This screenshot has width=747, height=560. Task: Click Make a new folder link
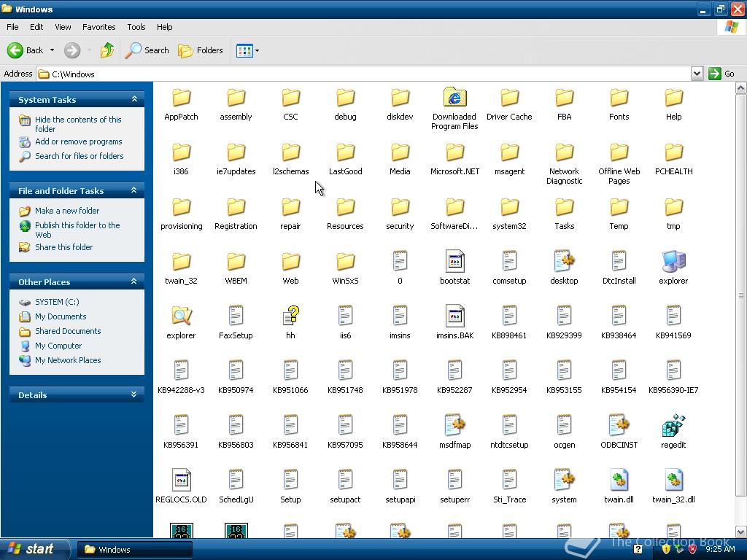click(67, 211)
